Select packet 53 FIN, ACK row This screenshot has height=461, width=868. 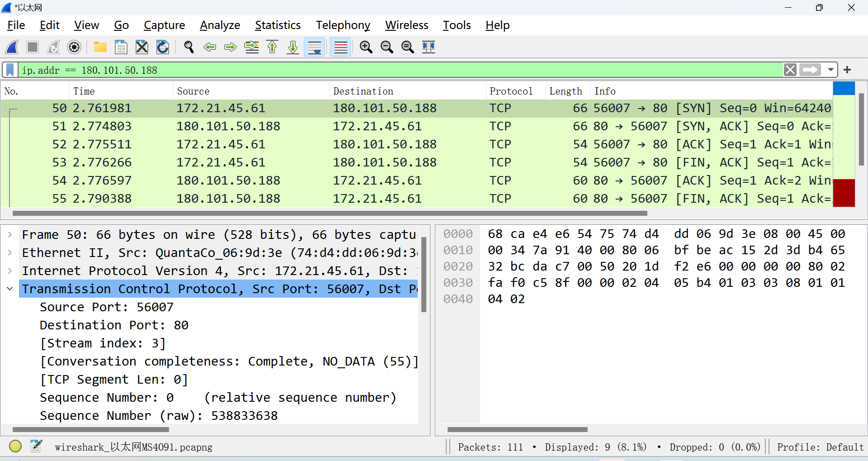(x=416, y=162)
